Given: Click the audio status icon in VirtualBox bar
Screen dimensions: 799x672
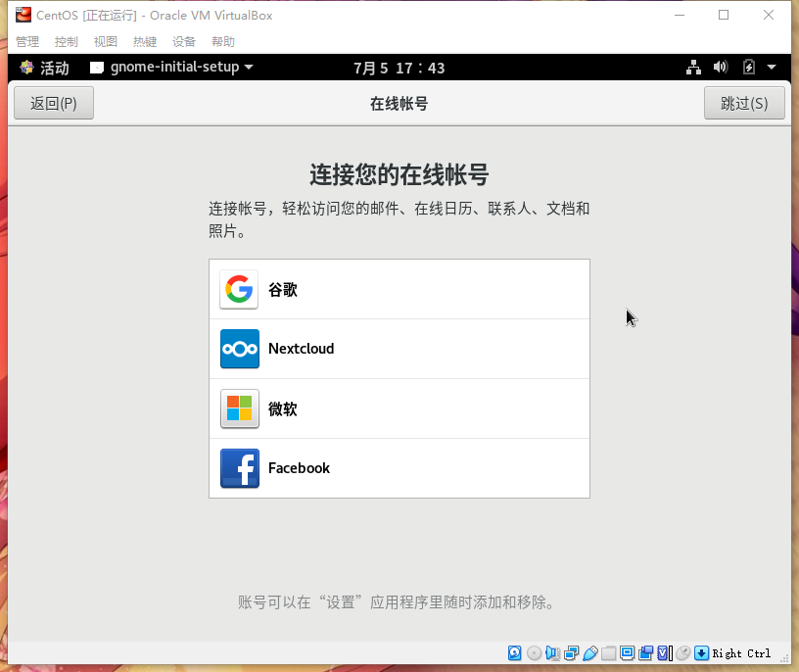Looking at the screenshot, I should (x=553, y=653).
